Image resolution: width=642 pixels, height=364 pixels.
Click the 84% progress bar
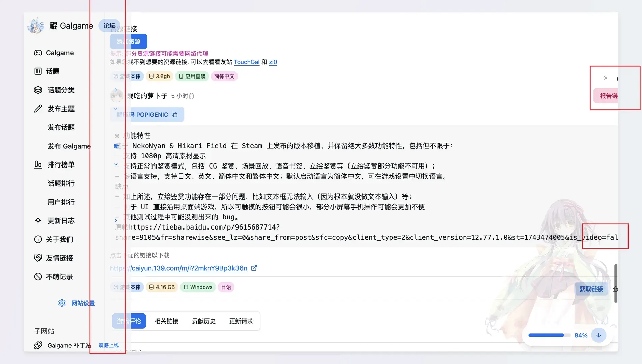point(549,335)
